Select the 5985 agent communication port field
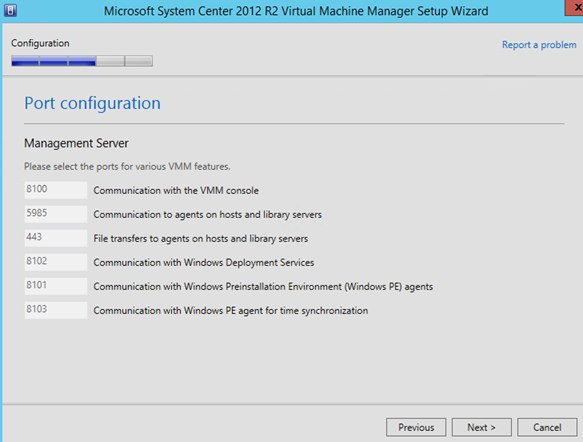Screen dimensions: 583x442 [x=56, y=214]
